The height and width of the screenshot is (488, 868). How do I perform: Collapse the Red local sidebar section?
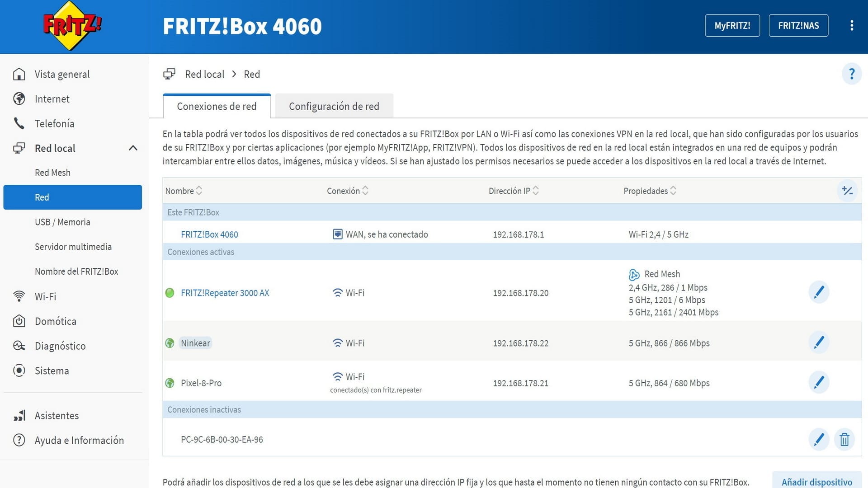click(x=133, y=148)
